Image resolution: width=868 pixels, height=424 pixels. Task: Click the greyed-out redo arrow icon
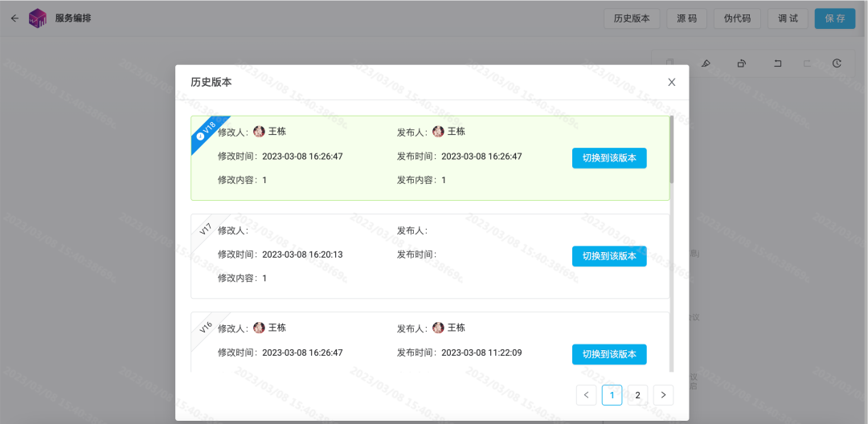(x=807, y=63)
